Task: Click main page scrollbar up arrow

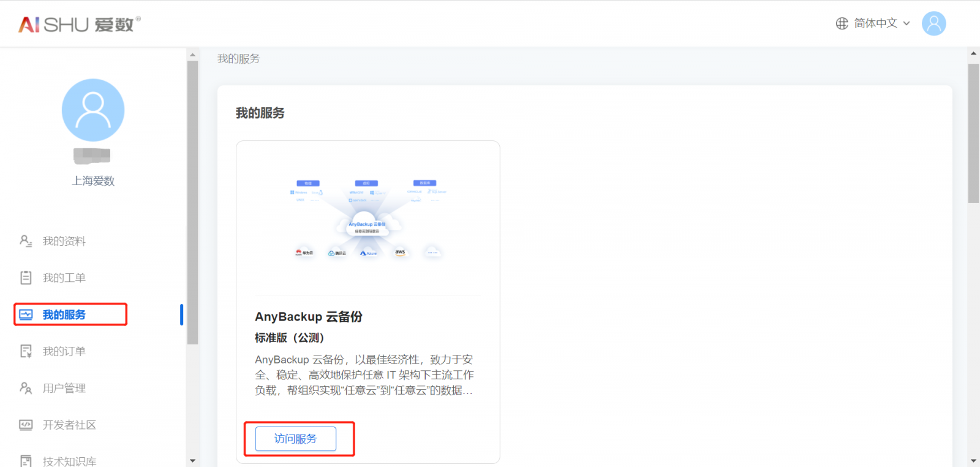Action: 973,54
